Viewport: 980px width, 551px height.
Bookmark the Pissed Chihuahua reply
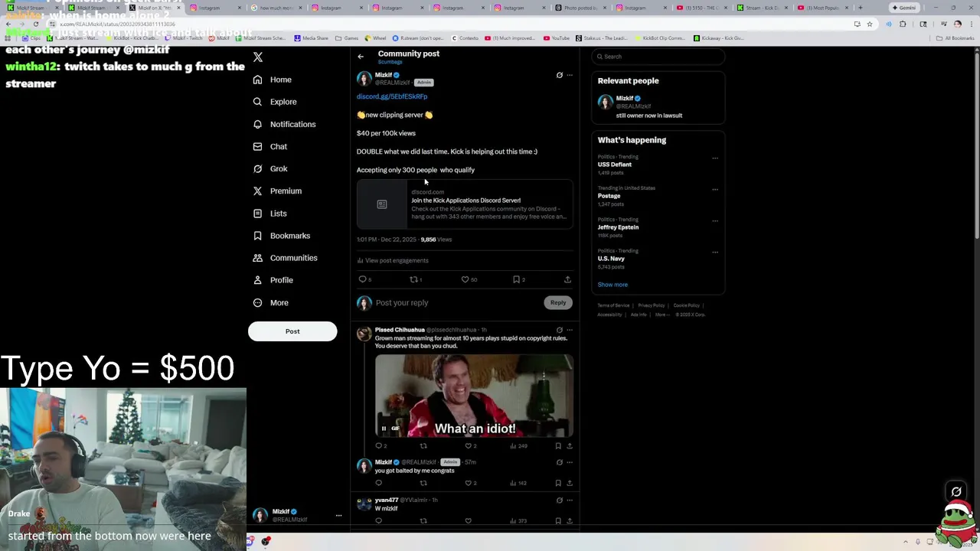tap(558, 445)
